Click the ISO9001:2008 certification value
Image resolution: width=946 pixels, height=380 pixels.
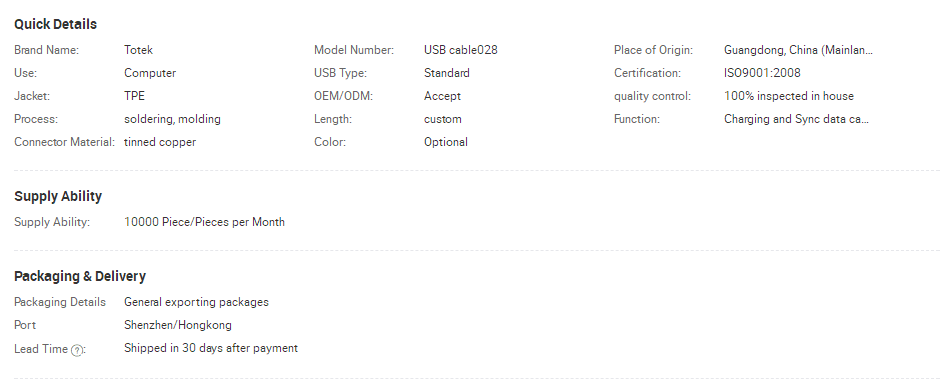[x=762, y=73]
